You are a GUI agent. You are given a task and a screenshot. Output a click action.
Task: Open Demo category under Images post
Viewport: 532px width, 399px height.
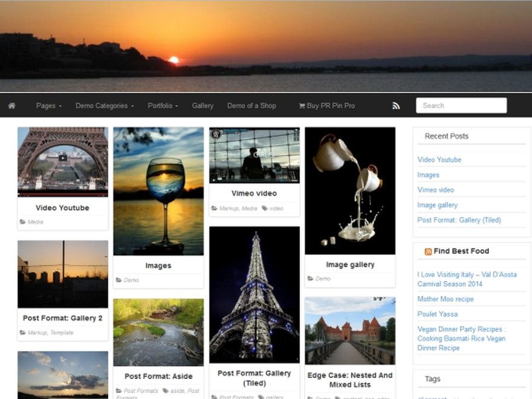tap(131, 280)
